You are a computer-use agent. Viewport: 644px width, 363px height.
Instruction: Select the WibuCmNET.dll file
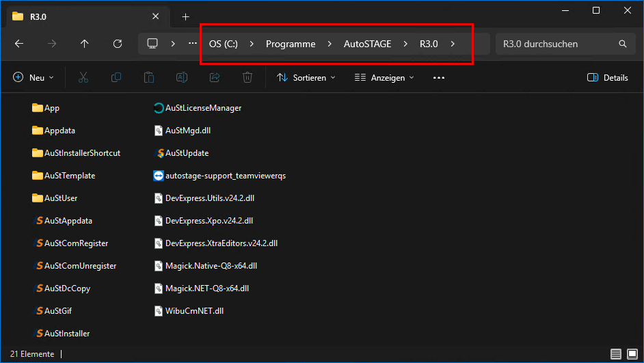tap(188, 311)
